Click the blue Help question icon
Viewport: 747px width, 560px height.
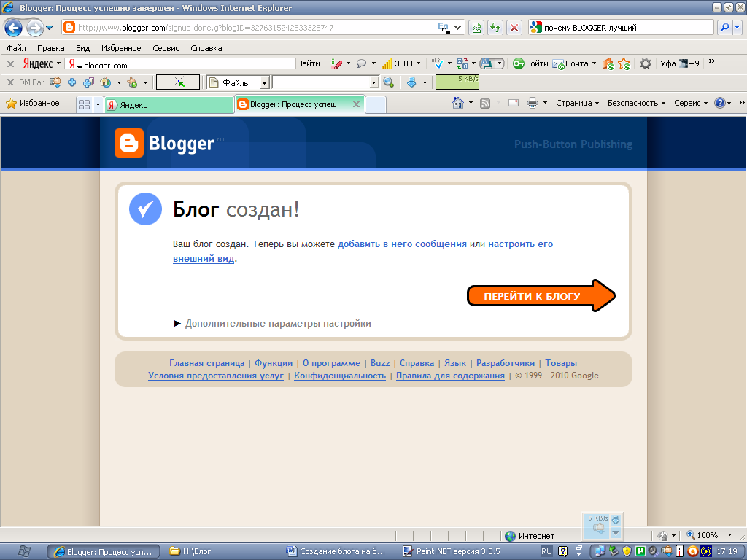[720, 103]
